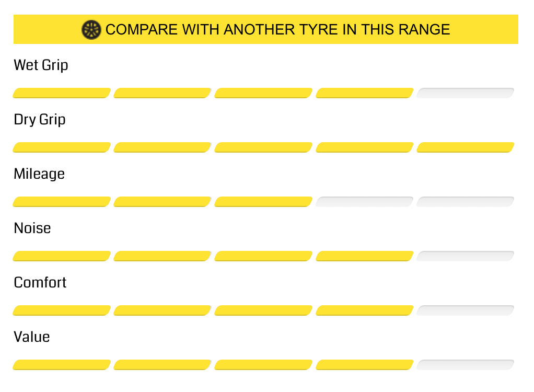Screen dimensions: 534x392
Task: Select the Comfort label
Action: point(40,283)
